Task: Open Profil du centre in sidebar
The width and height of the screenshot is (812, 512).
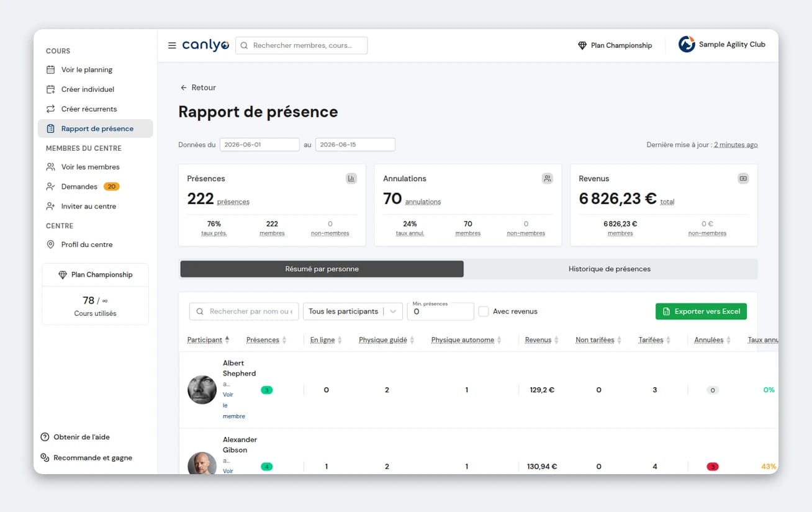Action: (95, 245)
